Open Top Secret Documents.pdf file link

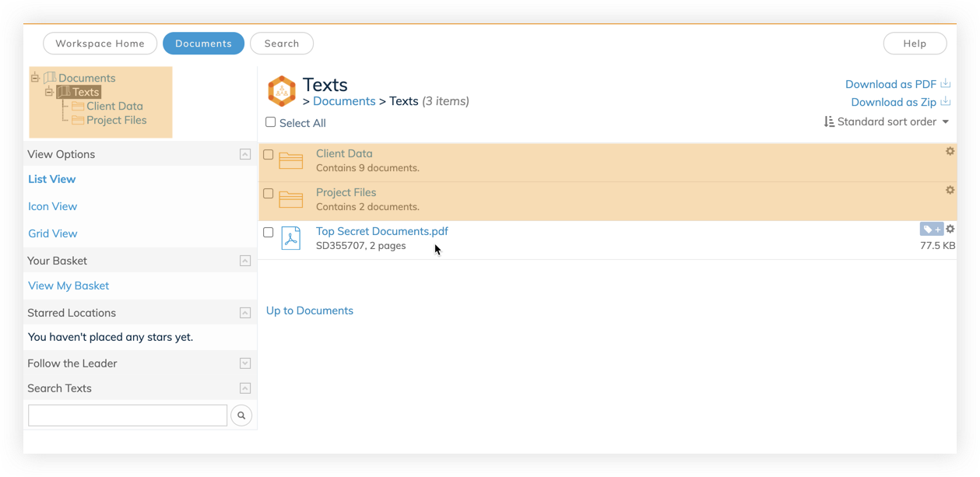click(x=382, y=231)
